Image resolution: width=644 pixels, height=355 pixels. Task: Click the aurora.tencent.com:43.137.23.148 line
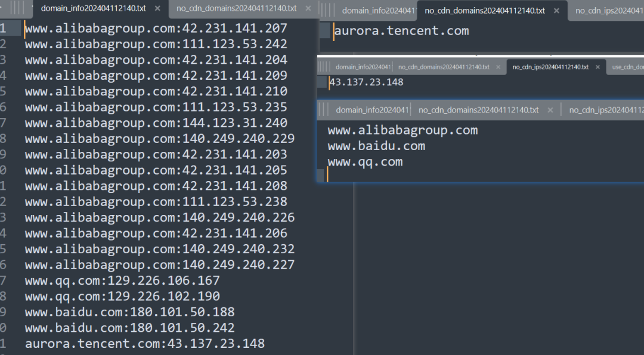click(145, 344)
